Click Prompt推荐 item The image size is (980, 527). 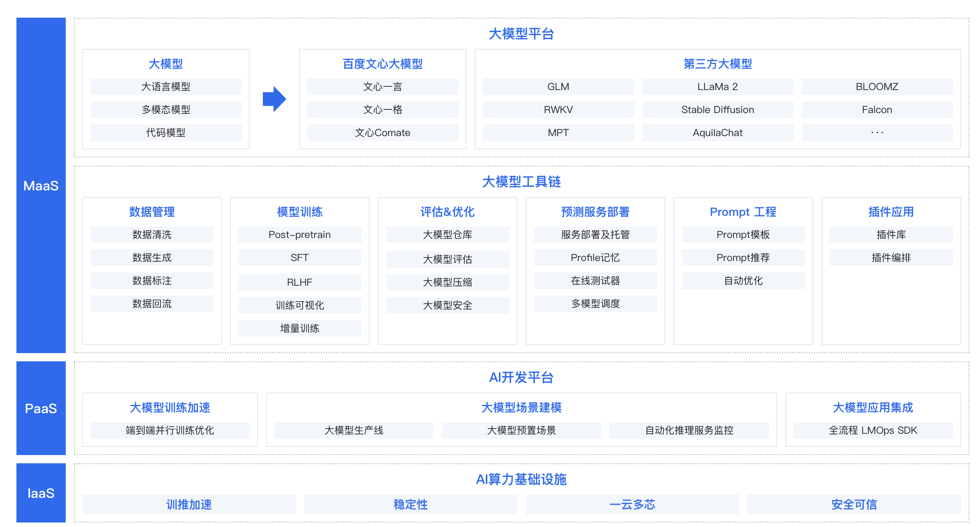tap(743, 258)
